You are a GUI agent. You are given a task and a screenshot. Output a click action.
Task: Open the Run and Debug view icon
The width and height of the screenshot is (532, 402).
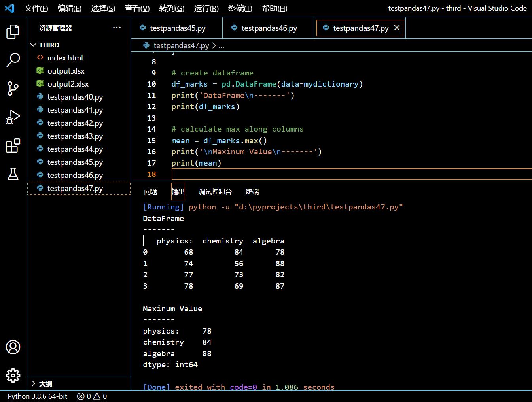click(x=13, y=117)
